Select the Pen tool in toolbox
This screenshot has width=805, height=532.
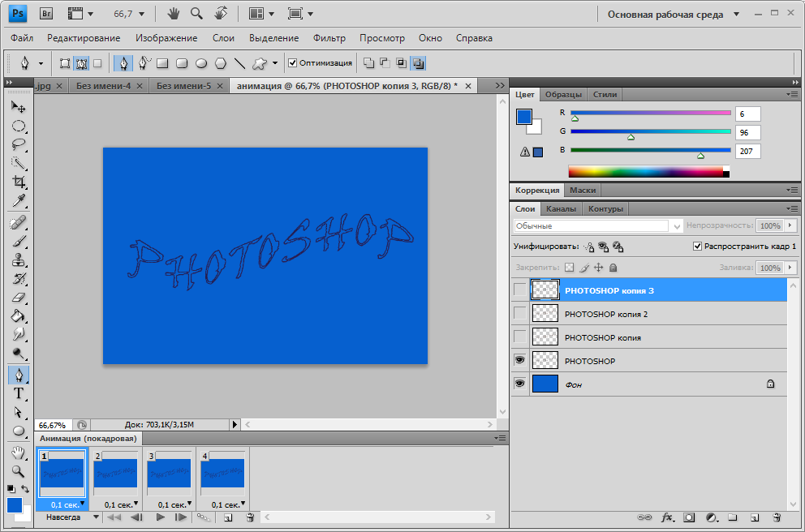point(19,375)
